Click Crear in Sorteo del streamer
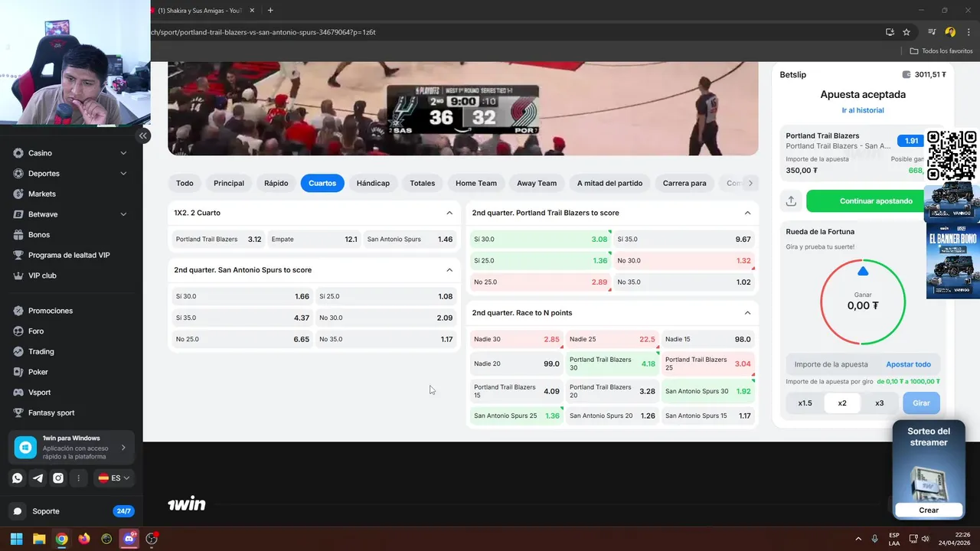This screenshot has width=980, height=551. [x=929, y=510]
